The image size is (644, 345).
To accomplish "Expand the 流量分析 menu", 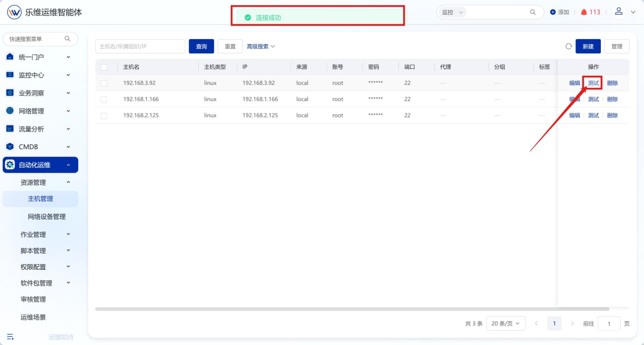I will click(69, 129).
